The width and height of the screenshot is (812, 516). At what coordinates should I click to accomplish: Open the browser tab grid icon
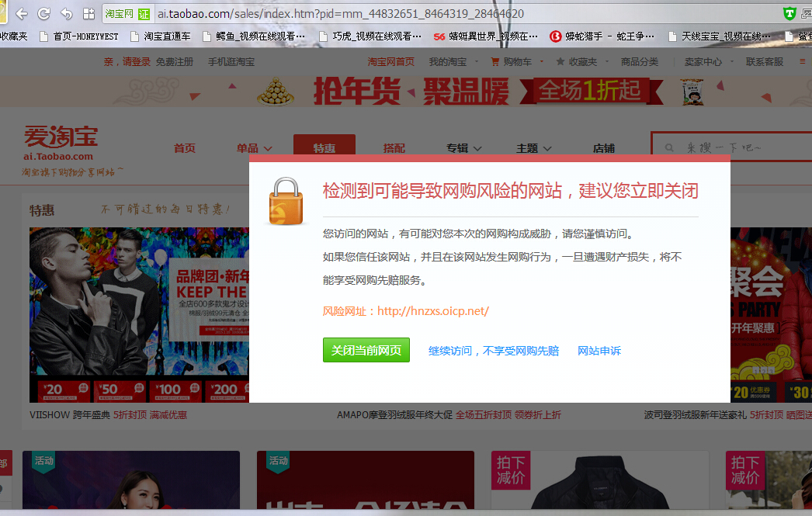pyautogui.click(x=88, y=14)
